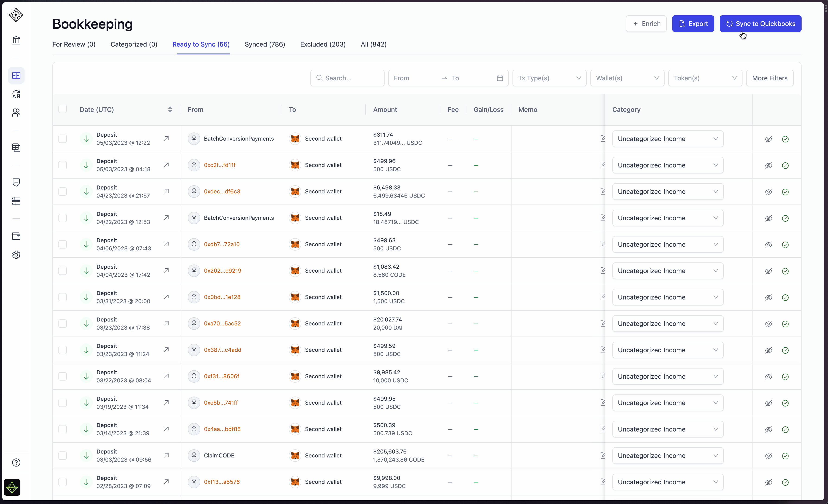Image resolution: width=828 pixels, height=504 pixels.
Task: Expand the Tx Type(s) filter dropdown
Action: point(549,78)
